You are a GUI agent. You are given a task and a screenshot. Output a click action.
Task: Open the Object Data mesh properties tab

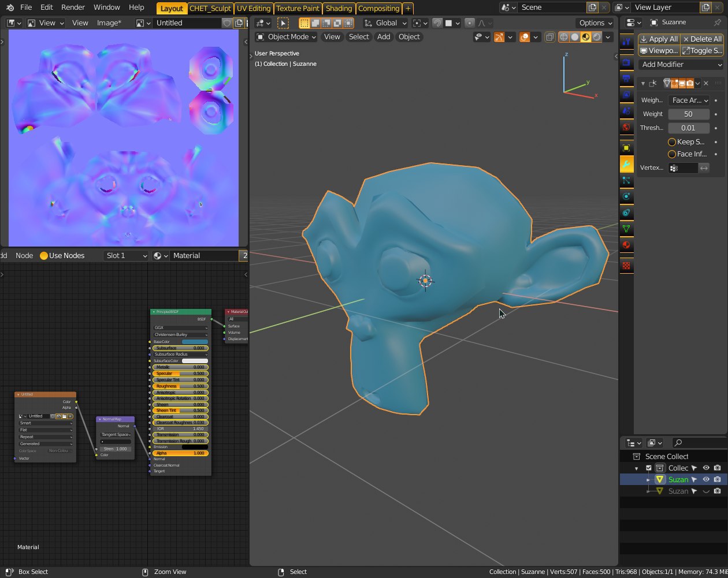pos(626,229)
